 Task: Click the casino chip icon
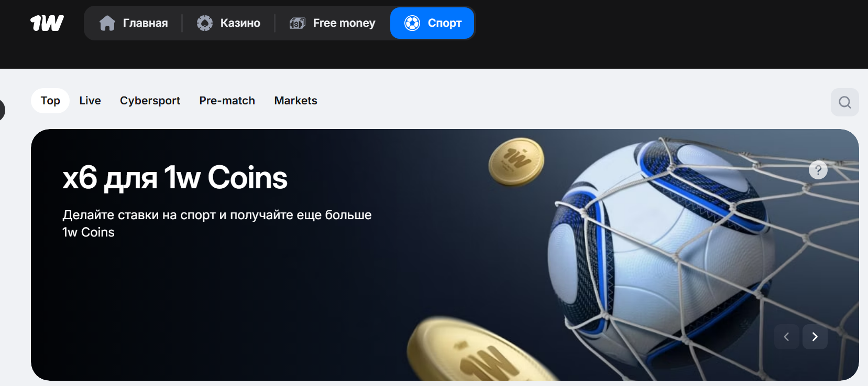[x=205, y=23]
